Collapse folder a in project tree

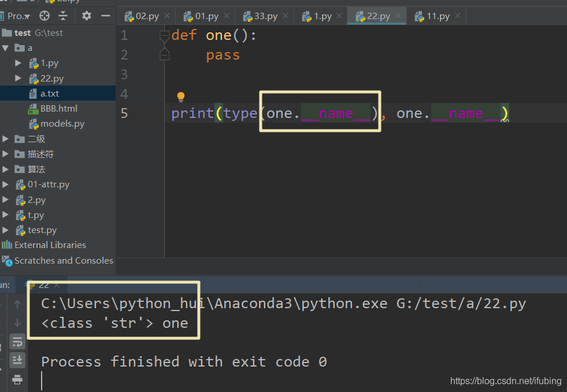(x=5, y=48)
